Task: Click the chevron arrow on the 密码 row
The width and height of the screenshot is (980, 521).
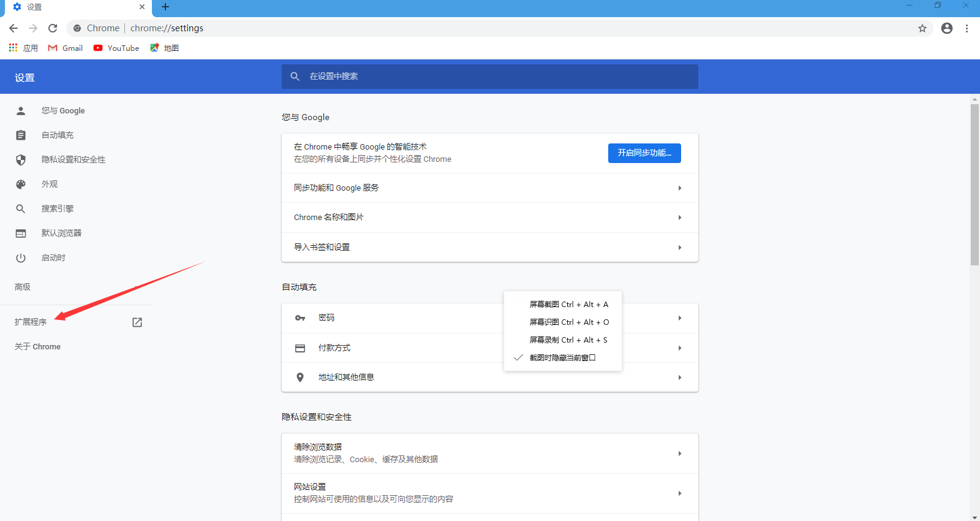Action: (x=680, y=318)
